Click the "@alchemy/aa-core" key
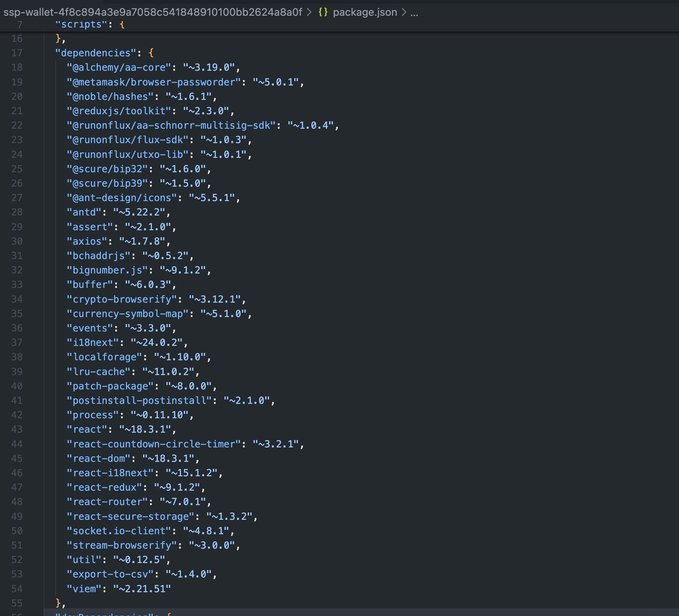 click(119, 67)
